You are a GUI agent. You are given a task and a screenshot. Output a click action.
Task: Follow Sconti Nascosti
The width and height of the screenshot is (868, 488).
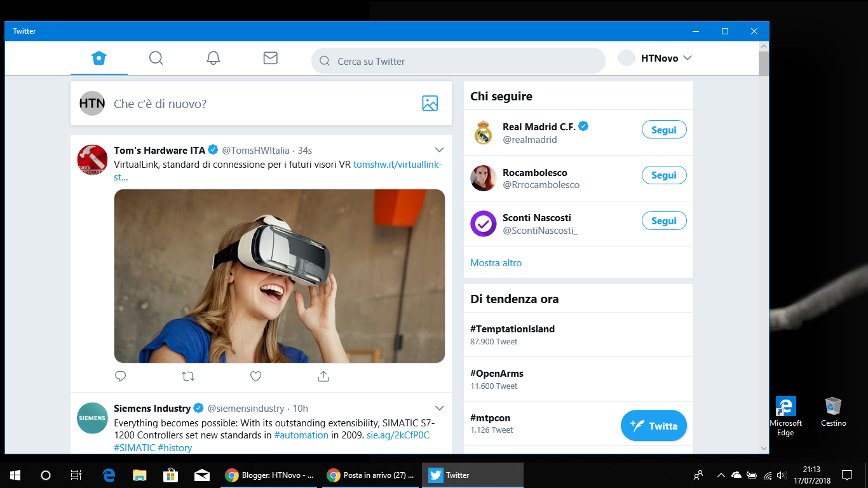(664, 221)
